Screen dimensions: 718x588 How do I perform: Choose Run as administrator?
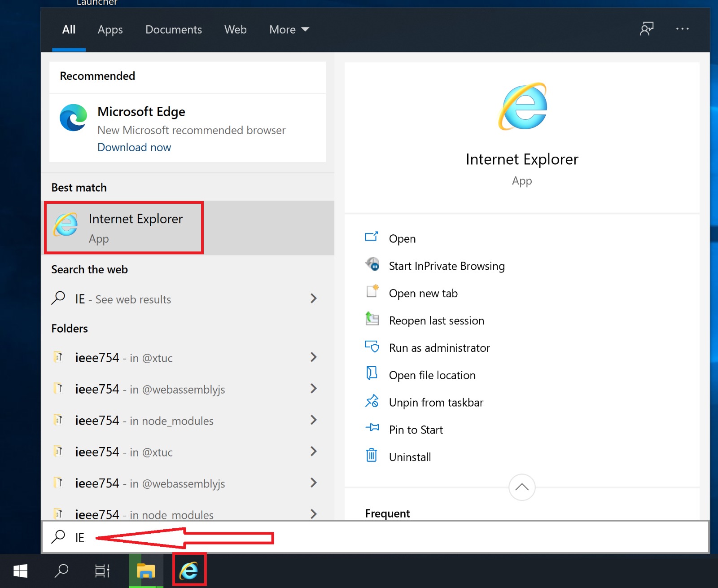tap(439, 348)
